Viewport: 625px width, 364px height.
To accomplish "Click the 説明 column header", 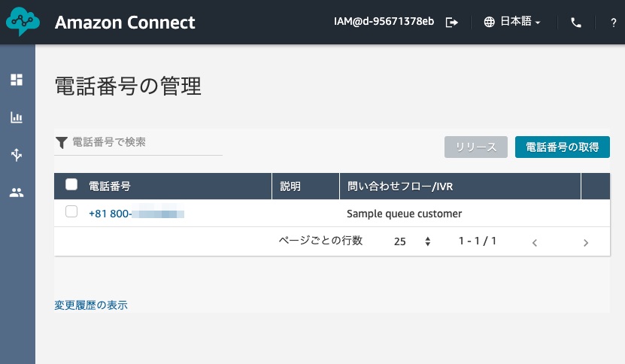I will coord(290,187).
